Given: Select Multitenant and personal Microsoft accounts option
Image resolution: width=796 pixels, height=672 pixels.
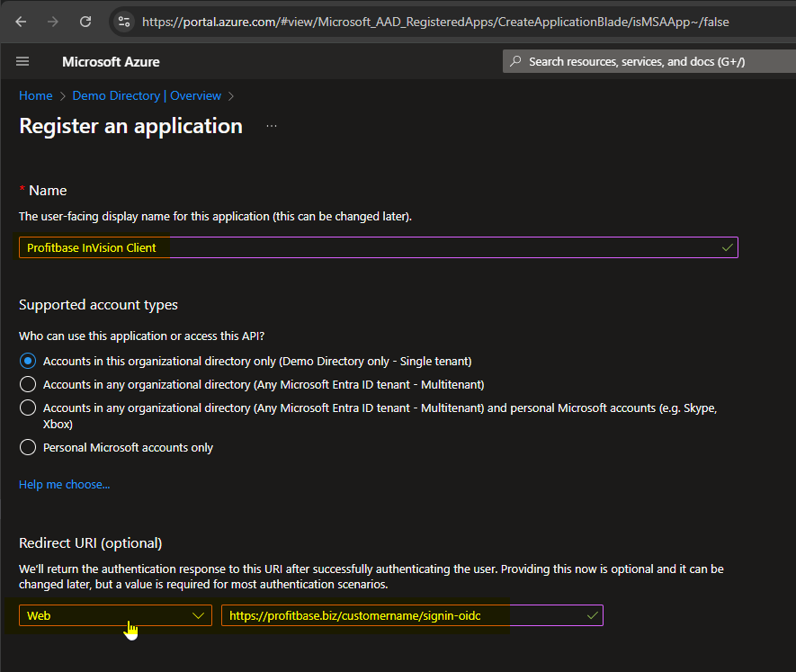Looking at the screenshot, I should coord(28,408).
